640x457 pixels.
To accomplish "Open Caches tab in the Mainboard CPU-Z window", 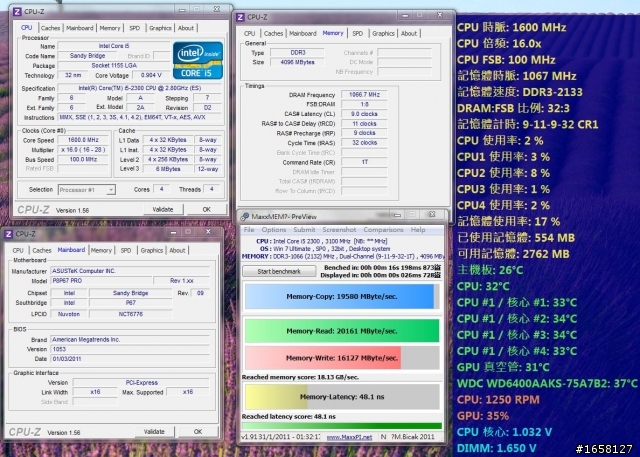I will [42, 251].
